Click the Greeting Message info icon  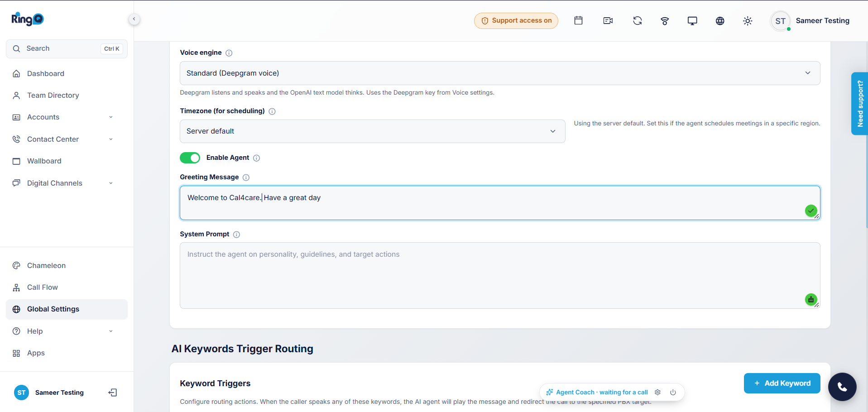[246, 177]
